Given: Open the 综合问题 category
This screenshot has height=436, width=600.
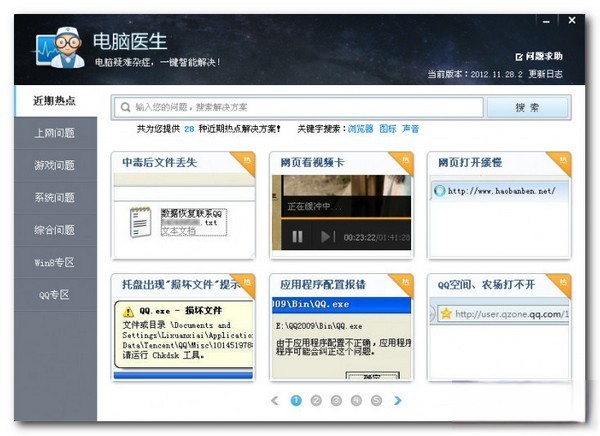Looking at the screenshot, I should tap(55, 230).
